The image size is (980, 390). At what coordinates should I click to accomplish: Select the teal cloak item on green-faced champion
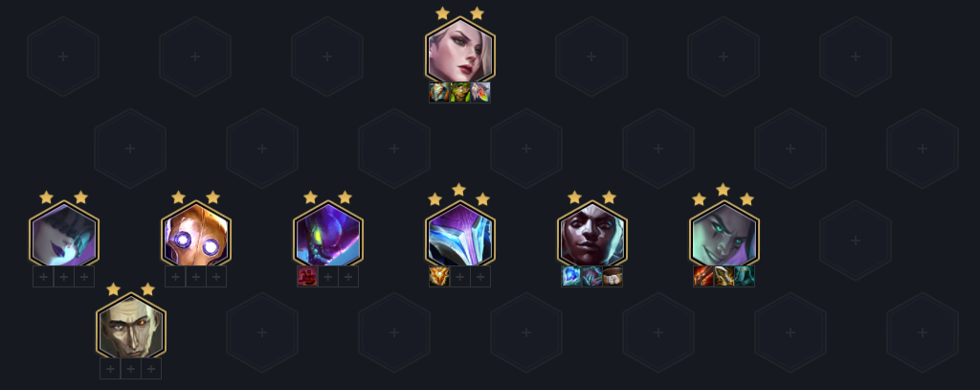[x=745, y=276]
